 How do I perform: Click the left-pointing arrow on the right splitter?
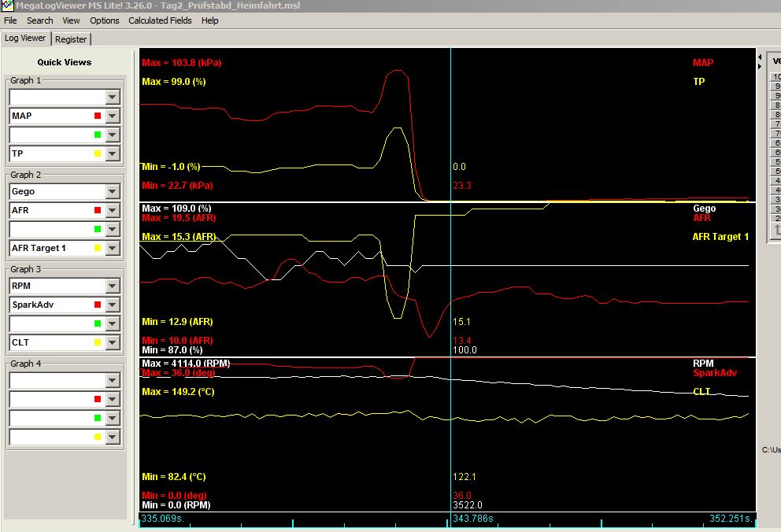click(x=760, y=57)
